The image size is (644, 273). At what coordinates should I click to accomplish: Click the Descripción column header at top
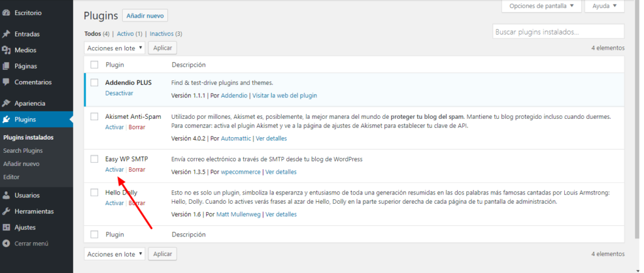click(x=189, y=65)
